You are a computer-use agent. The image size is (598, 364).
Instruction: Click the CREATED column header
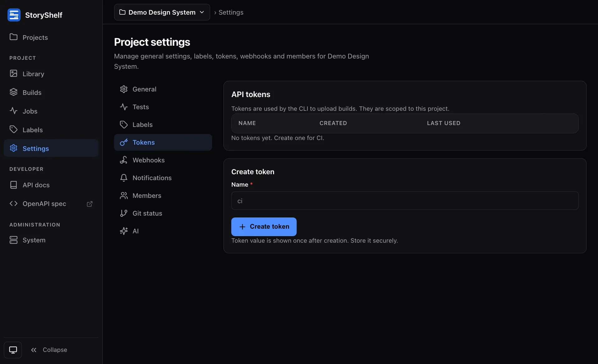point(333,123)
